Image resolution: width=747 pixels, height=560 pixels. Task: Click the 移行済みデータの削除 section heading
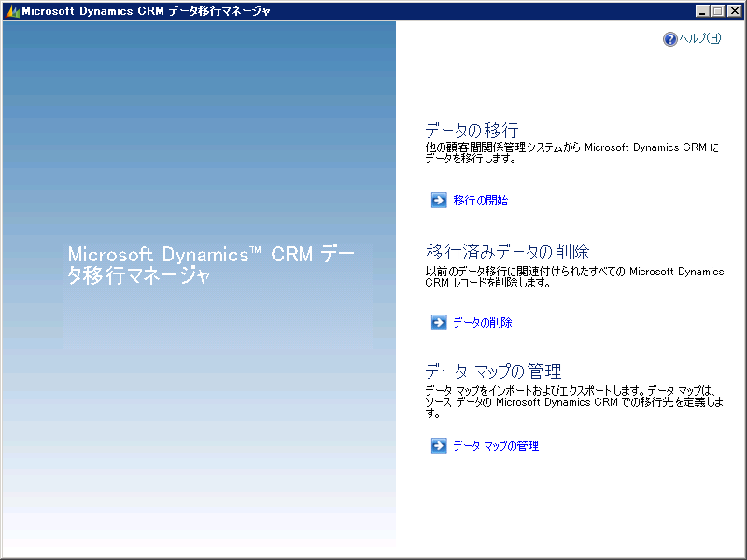(x=507, y=251)
